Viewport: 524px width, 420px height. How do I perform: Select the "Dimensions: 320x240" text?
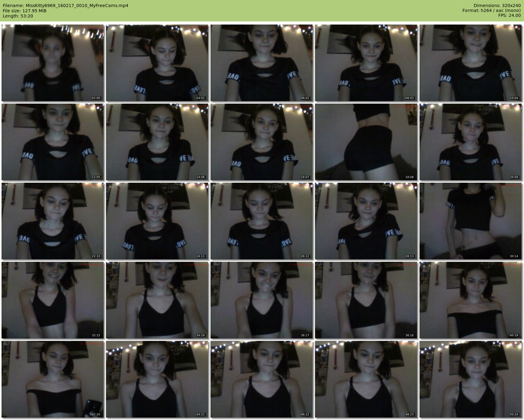click(497, 6)
